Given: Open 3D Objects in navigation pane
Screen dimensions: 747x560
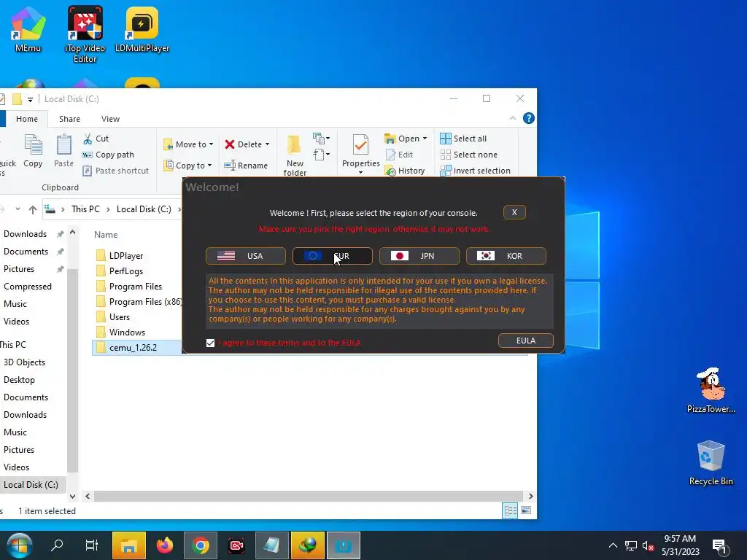Looking at the screenshot, I should (x=24, y=362).
